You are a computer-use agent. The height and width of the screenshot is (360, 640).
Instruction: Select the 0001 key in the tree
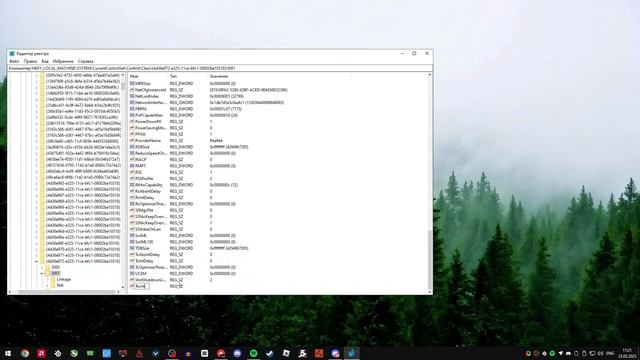56,273
